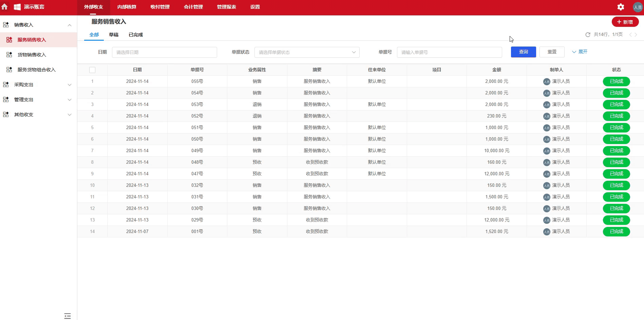Click 展开 to show more filters

coord(580,52)
